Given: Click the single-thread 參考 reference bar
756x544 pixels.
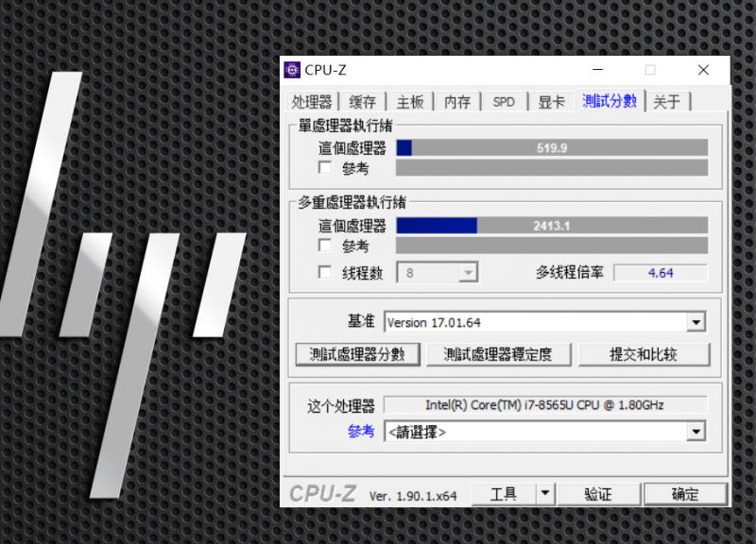Looking at the screenshot, I should click(x=552, y=168).
